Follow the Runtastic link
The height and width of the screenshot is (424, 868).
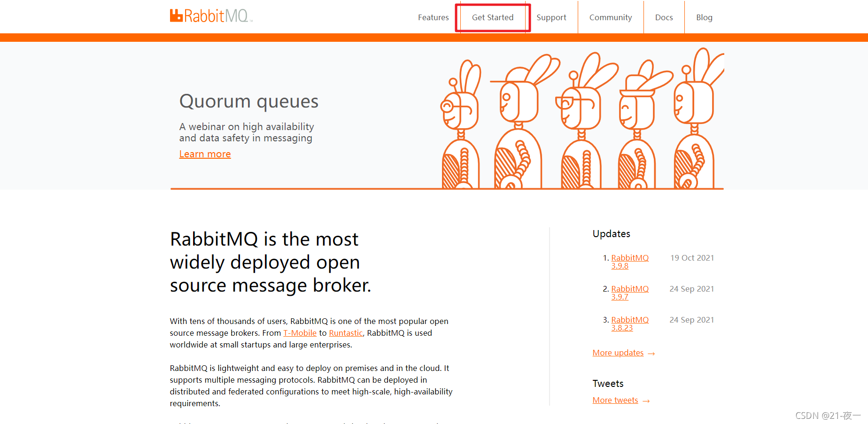(346, 333)
